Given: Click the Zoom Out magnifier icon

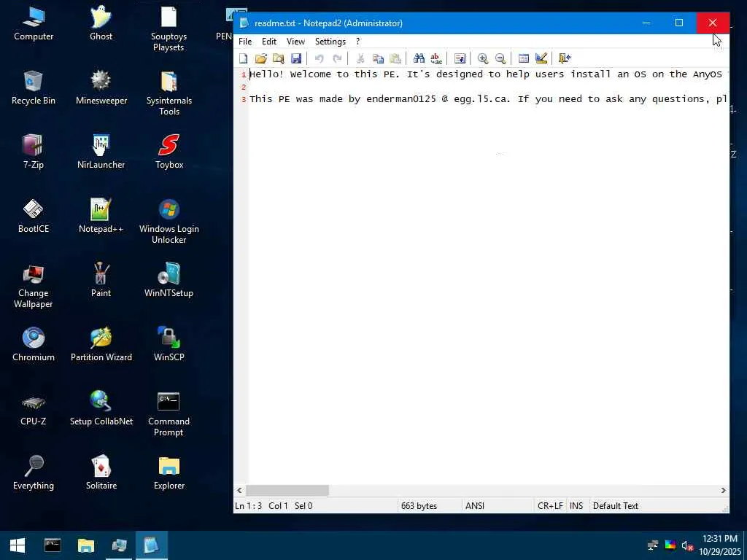Looking at the screenshot, I should 500,58.
